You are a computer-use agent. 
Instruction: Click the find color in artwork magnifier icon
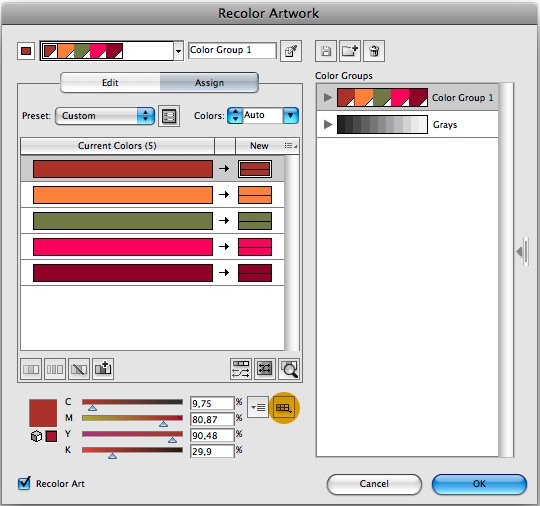tap(289, 369)
